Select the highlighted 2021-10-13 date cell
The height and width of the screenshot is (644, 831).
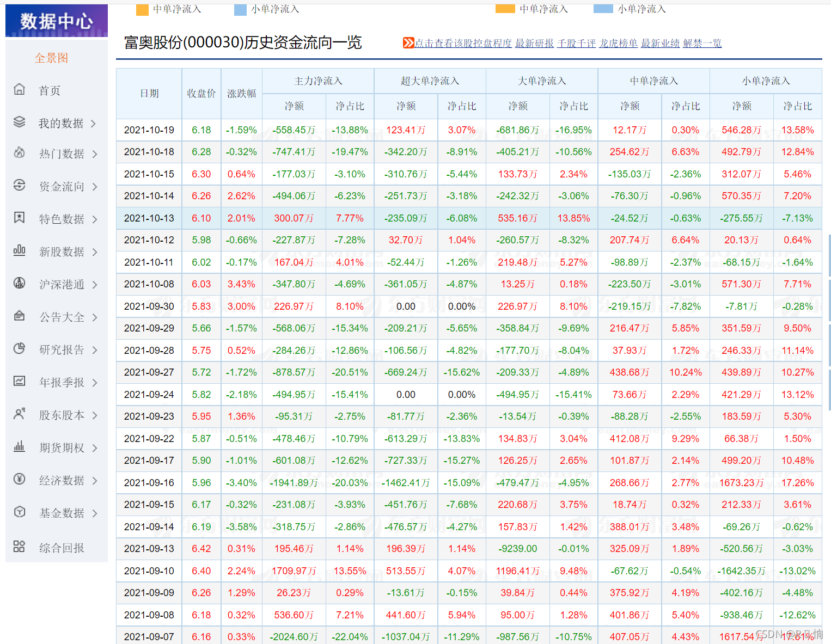[149, 218]
